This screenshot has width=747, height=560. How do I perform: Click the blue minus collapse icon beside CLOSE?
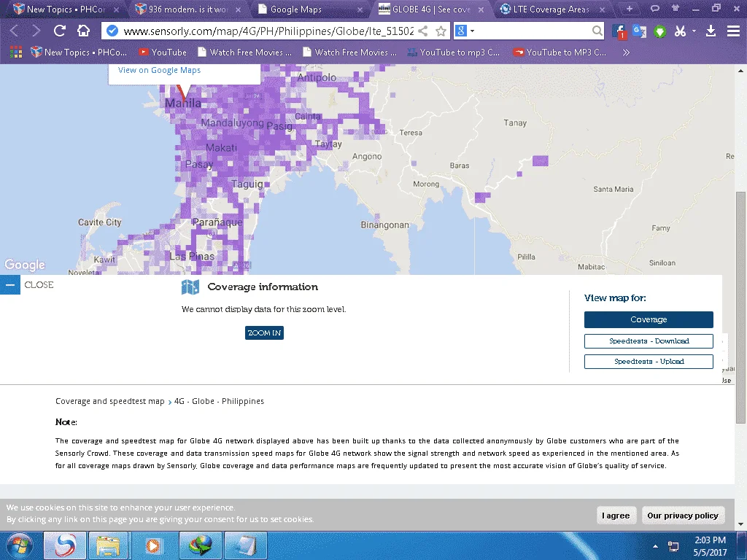(x=10, y=285)
